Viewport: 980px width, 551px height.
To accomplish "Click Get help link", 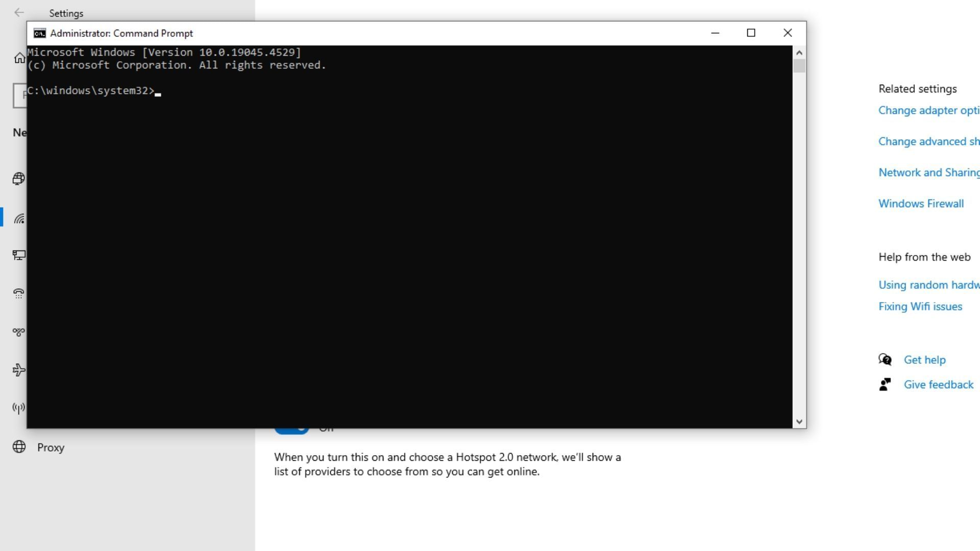I will point(924,360).
